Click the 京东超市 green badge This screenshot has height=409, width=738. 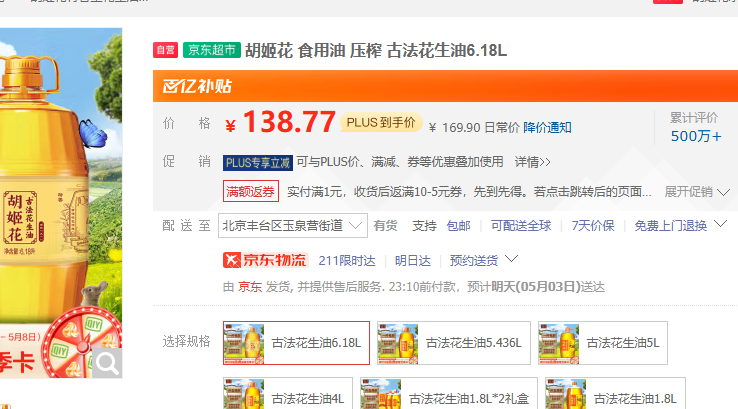pos(211,50)
